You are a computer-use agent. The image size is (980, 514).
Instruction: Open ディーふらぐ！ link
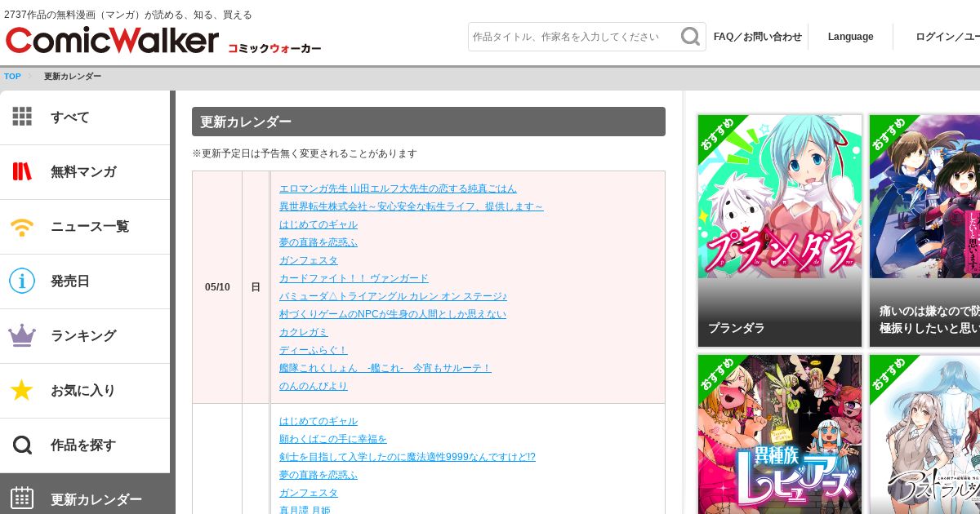tap(314, 350)
